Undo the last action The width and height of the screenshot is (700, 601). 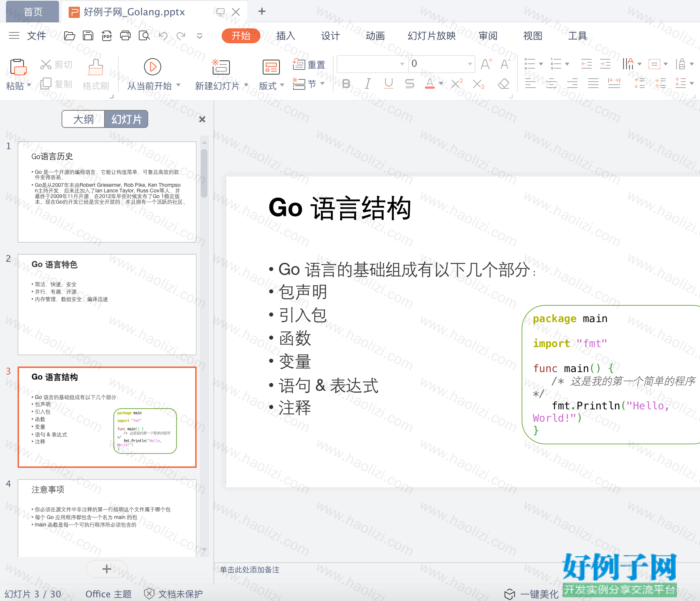(163, 36)
